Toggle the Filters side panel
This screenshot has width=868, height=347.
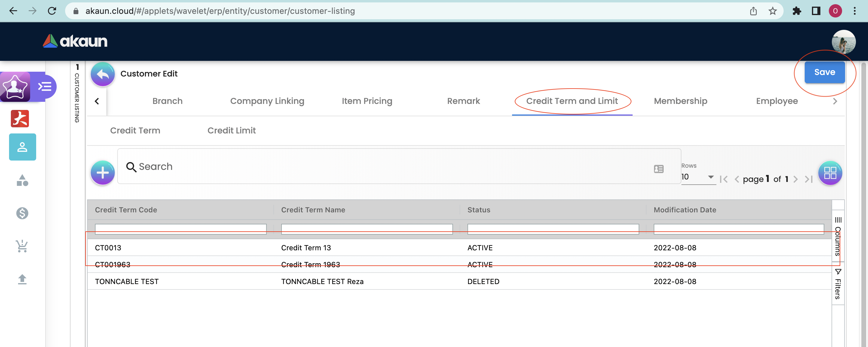[838, 285]
